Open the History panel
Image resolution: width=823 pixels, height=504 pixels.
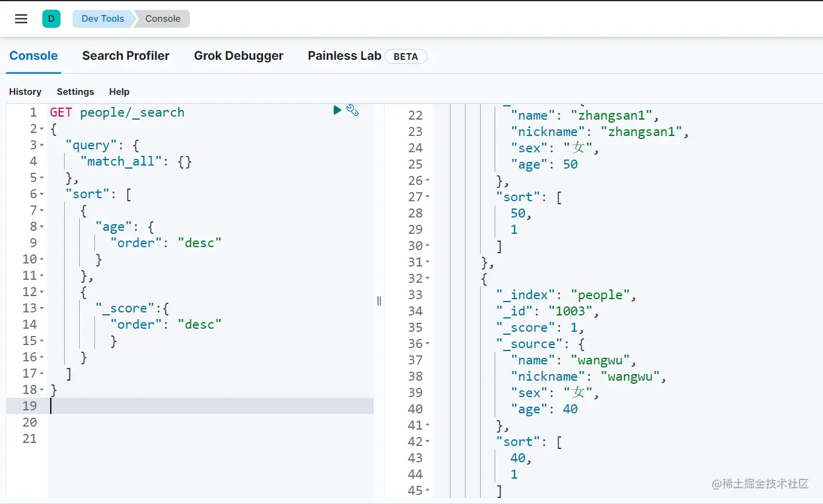pyautogui.click(x=25, y=92)
